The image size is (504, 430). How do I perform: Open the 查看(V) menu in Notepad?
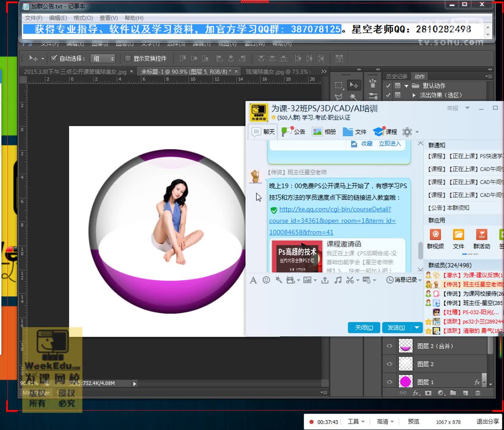109,18
